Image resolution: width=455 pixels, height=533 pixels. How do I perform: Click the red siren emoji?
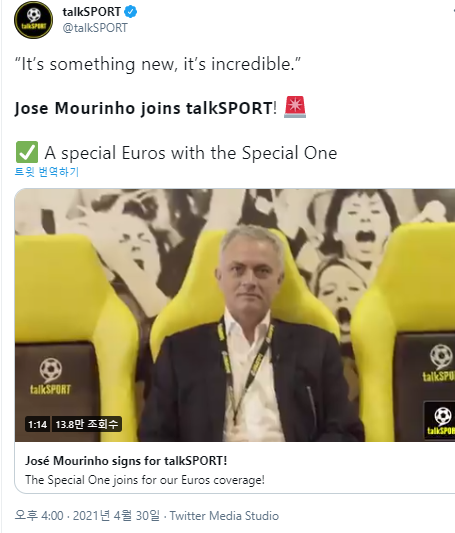295,107
